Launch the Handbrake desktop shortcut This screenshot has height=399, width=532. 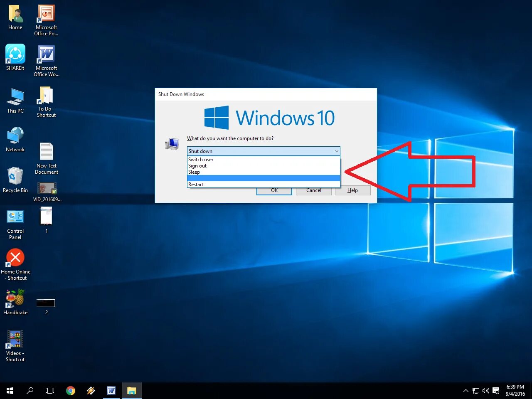click(15, 302)
